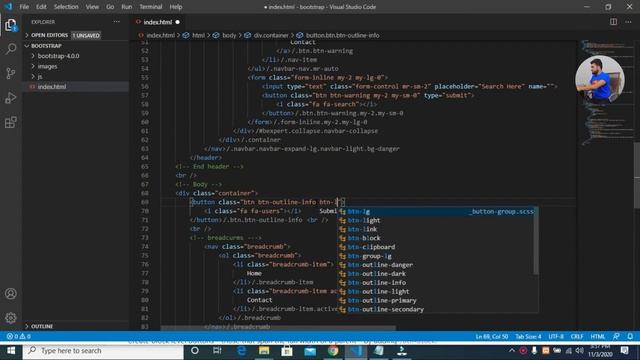The image size is (640, 360).
Task: Open the Terminal menu
Action: 151,7
